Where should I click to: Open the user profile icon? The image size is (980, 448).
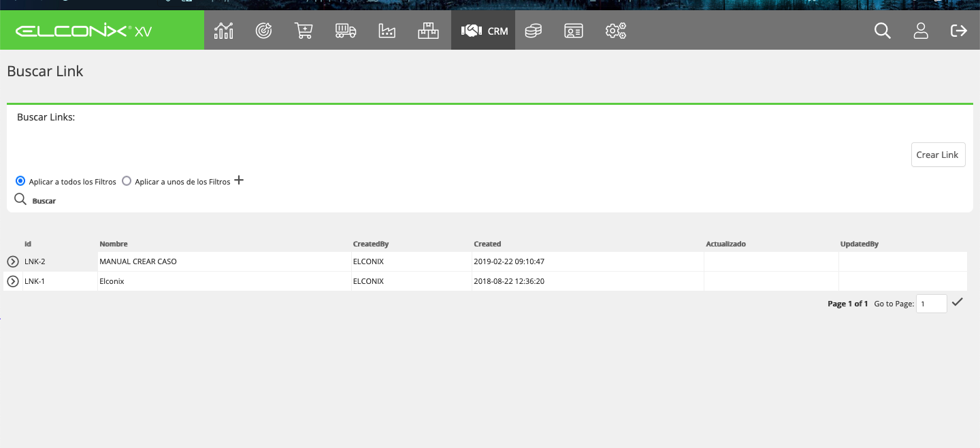pyautogui.click(x=921, y=31)
